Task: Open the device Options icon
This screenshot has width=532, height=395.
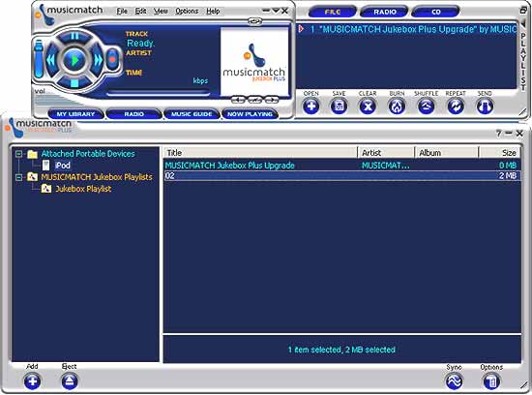Action: tap(491, 381)
